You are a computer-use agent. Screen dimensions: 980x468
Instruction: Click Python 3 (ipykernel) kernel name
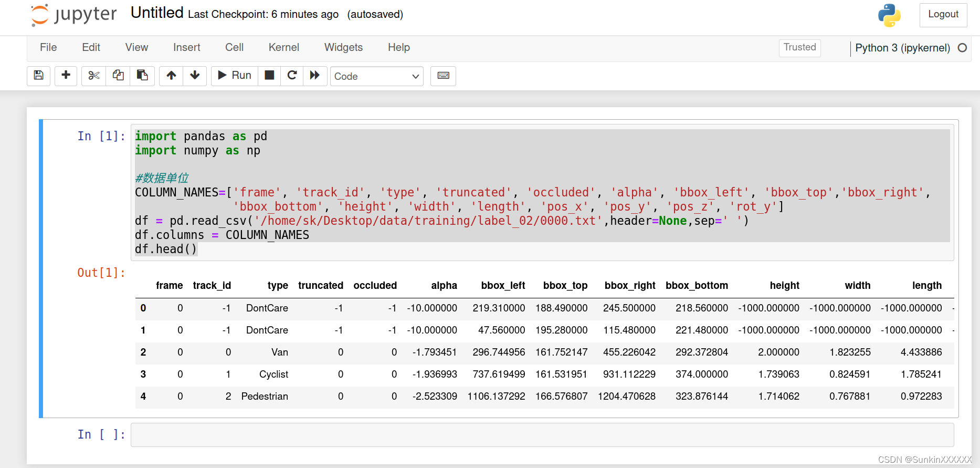(902, 48)
